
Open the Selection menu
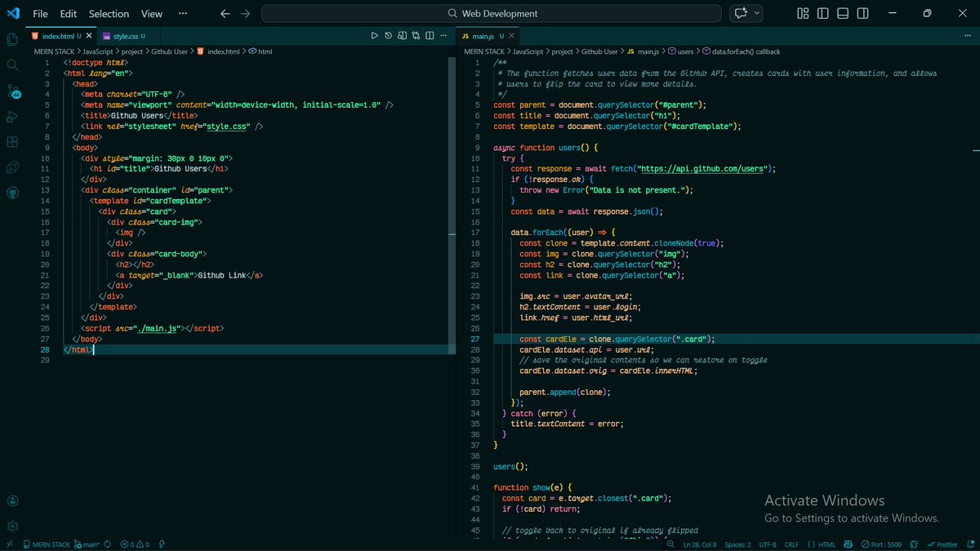[109, 13]
